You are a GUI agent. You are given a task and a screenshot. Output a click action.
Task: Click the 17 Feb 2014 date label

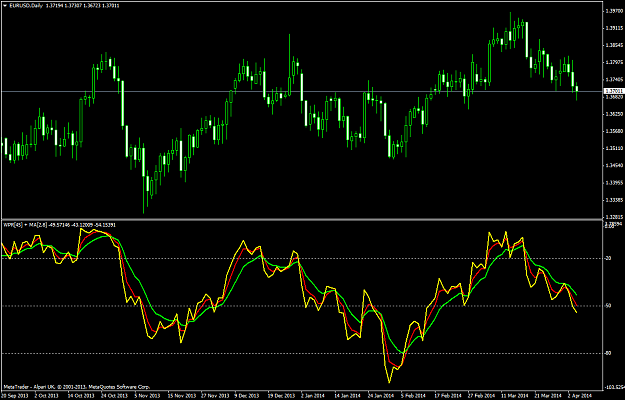click(x=447, y=396)
